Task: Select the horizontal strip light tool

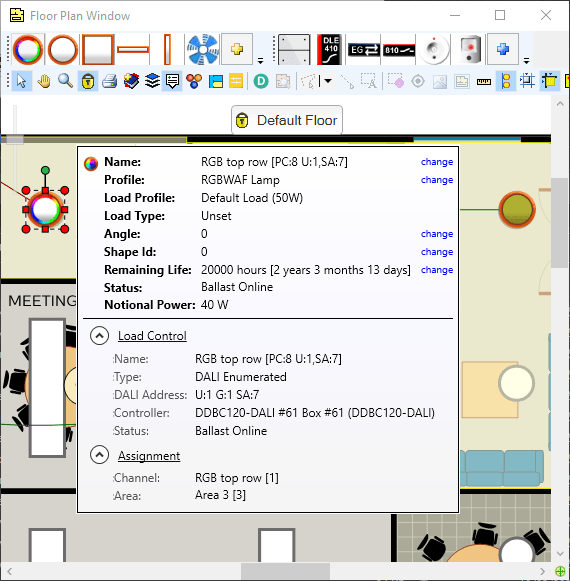Action: tap(133, 50)
